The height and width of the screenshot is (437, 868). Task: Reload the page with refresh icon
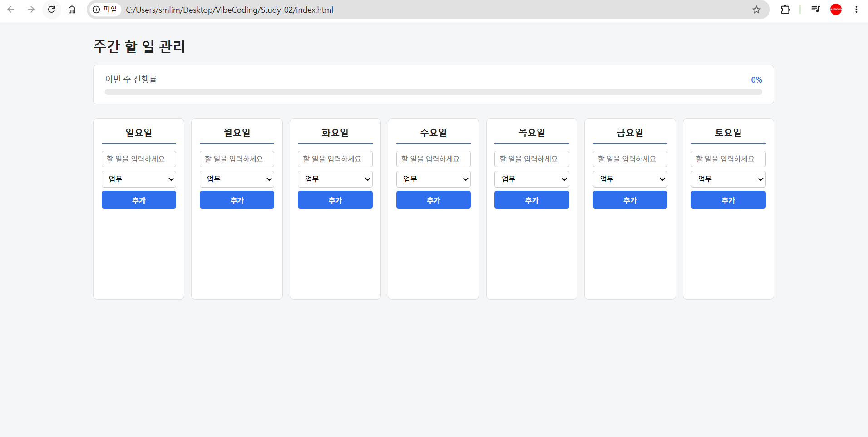point(52,10)
